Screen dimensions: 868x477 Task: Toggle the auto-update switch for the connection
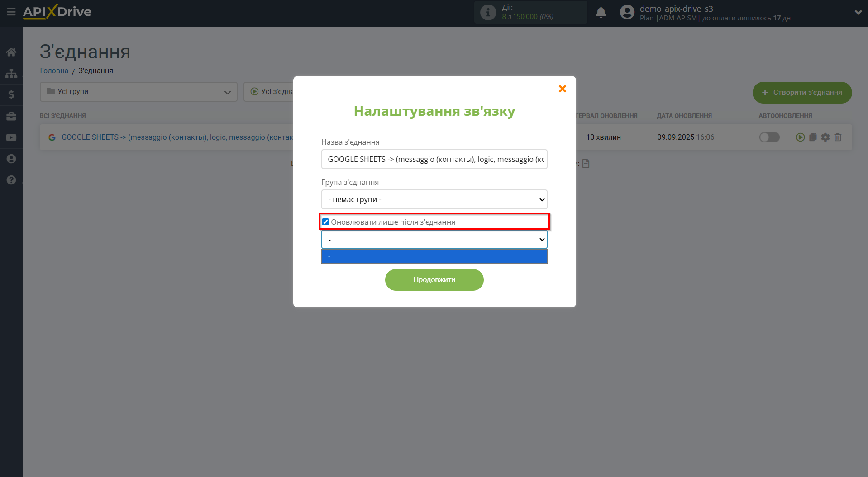pos(769,137)
